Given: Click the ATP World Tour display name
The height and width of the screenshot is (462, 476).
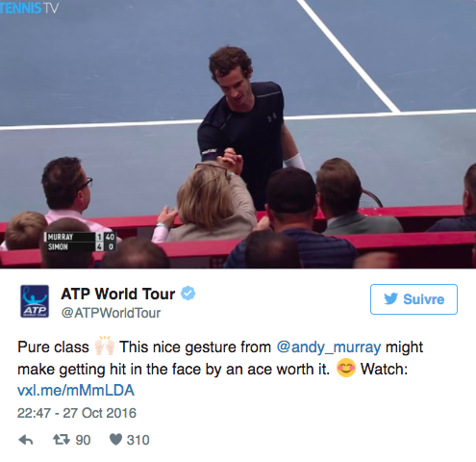Looking at the screenshot, I should pos(118,294).
